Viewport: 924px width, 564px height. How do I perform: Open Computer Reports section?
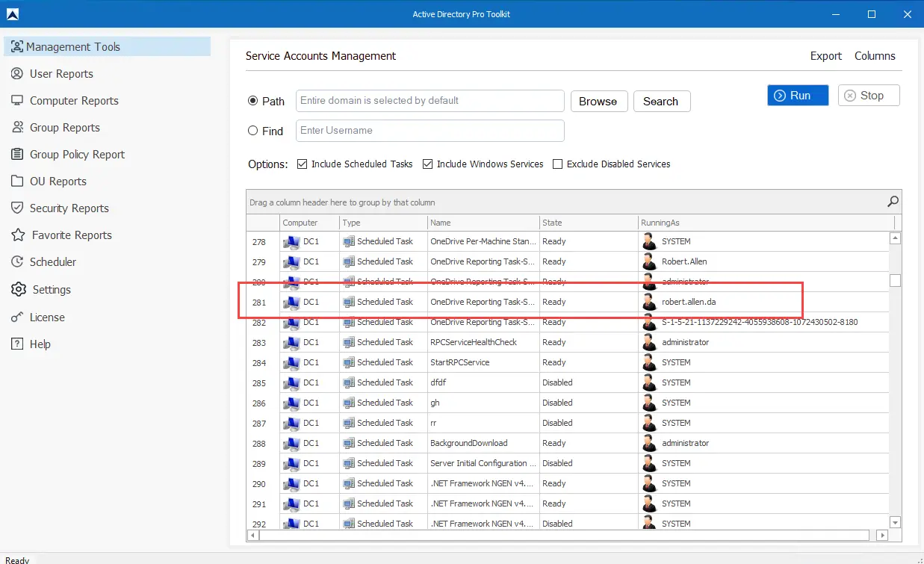pos(74,100)
